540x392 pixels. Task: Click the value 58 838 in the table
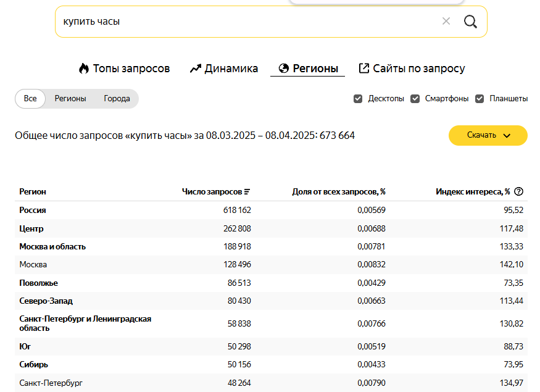click(x=239, y=324)
